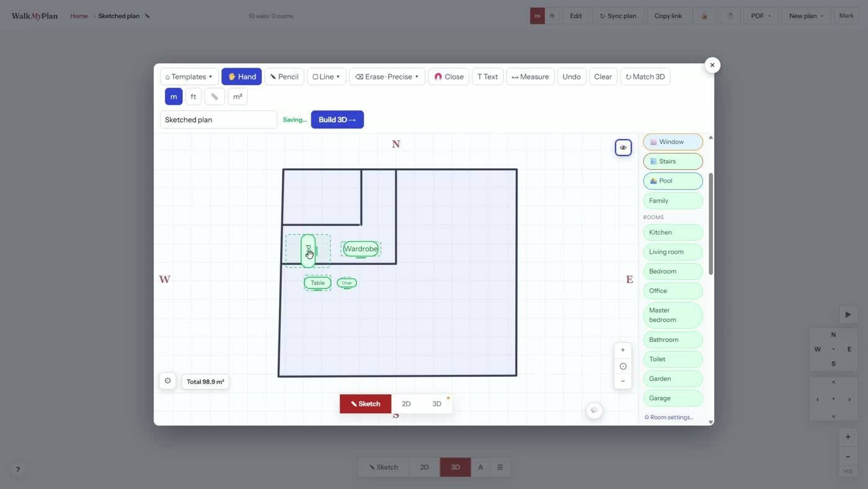Click the room list scrollbar

point(711,223)
